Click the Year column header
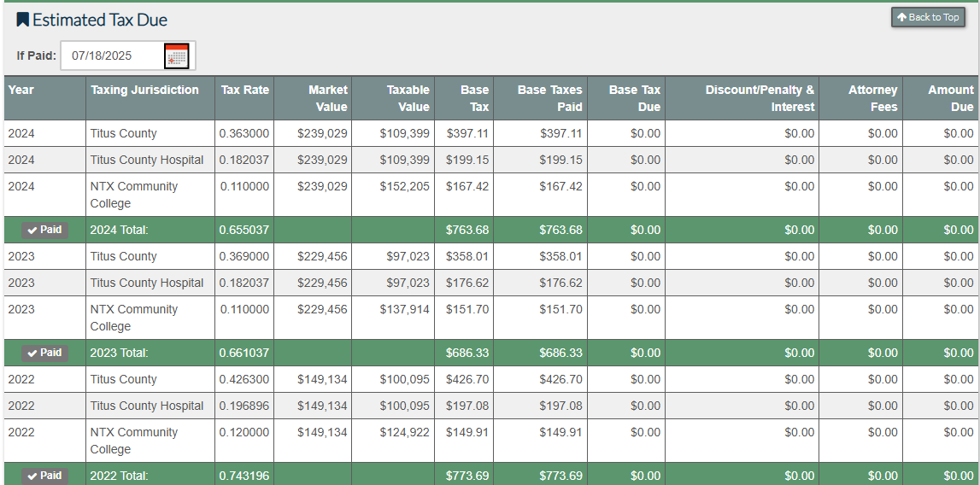The height and width of the screenshot is (485, 980). click(x=21, y=90)
